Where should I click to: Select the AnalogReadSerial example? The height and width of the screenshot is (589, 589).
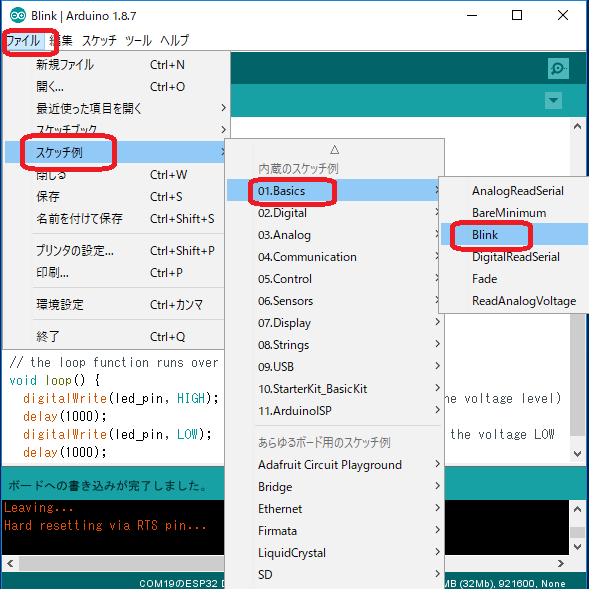point(514,191)
